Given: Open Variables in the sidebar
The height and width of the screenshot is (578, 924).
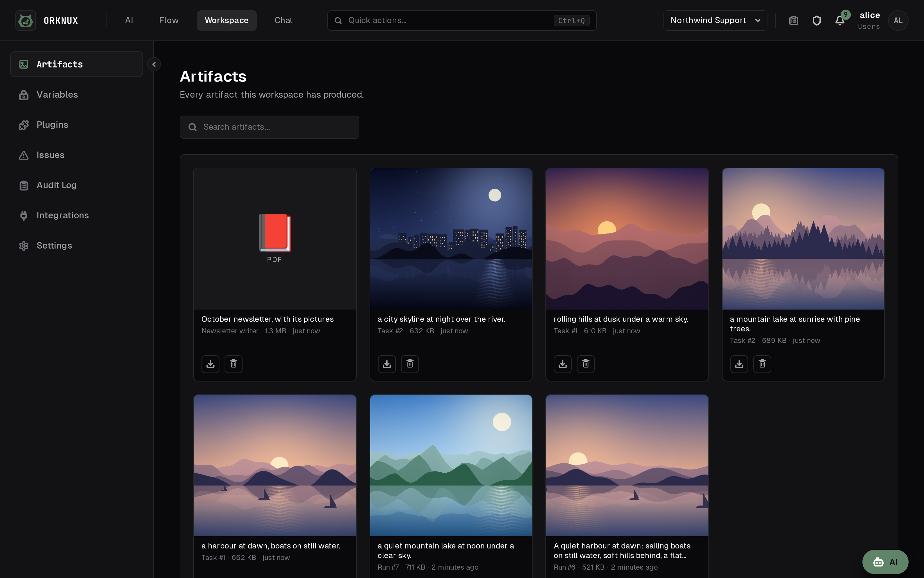Looking at the screenshot, I should pyautogui.click(x=76, y=94).
